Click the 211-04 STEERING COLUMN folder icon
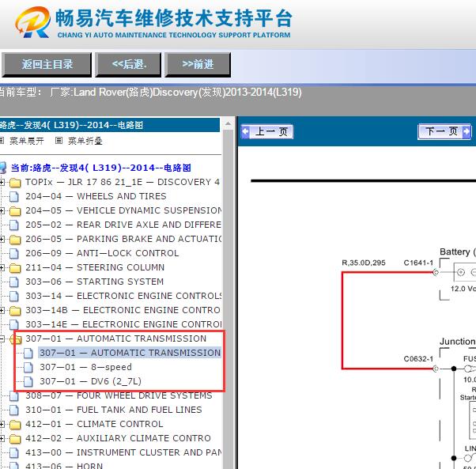 pos(15,268)
